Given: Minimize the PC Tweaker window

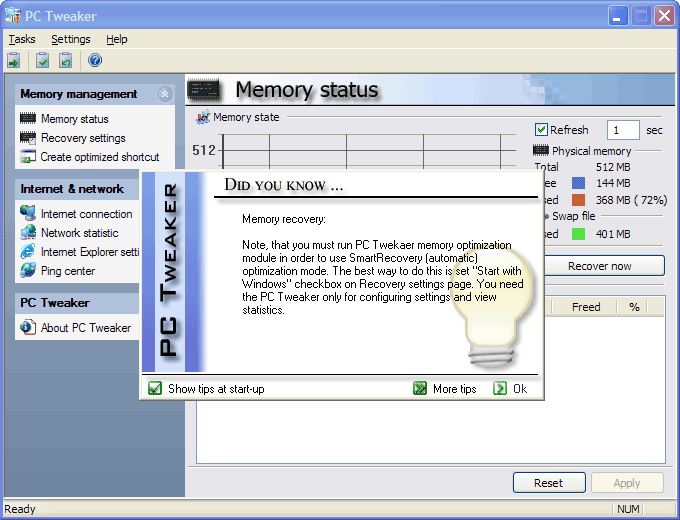Looking at the screenshot, I should (x=618, y=16).
